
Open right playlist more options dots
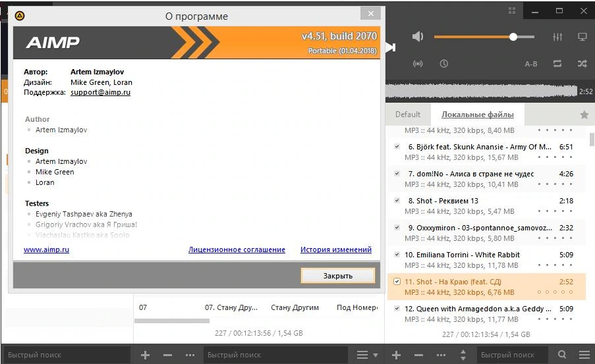[441, 355]
